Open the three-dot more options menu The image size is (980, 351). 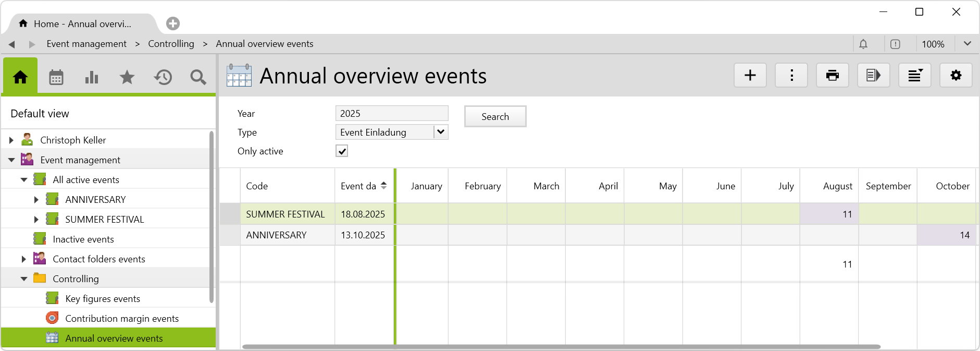click(791, 76)
